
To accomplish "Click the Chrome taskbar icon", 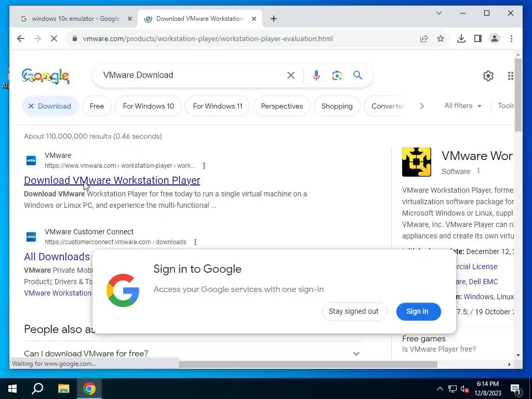I will 89,389.
